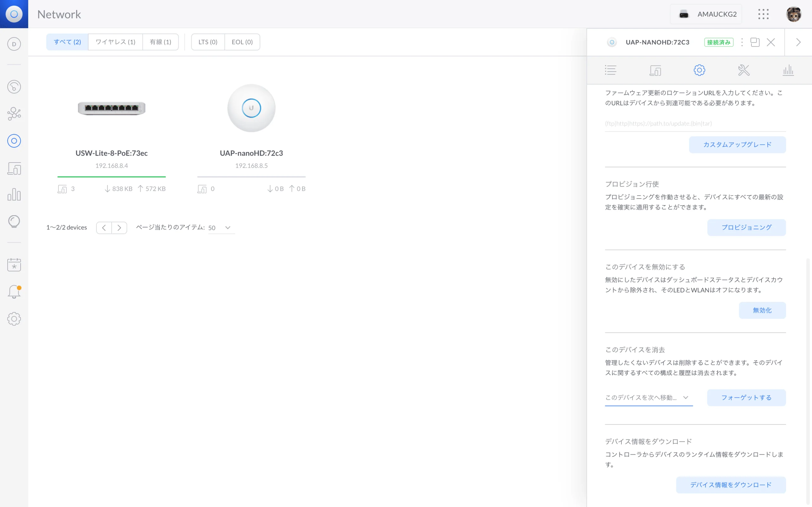Open the UniFi apps grid menu
This screenshot has width=812, height=507.
pyautogui.click(x=763, y=14)
